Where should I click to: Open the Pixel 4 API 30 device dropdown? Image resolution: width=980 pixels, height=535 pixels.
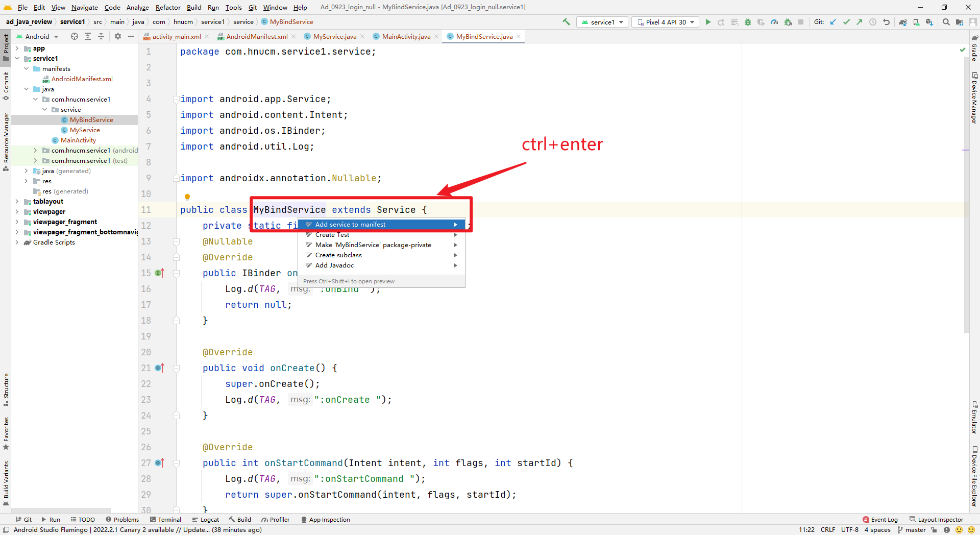666,22
